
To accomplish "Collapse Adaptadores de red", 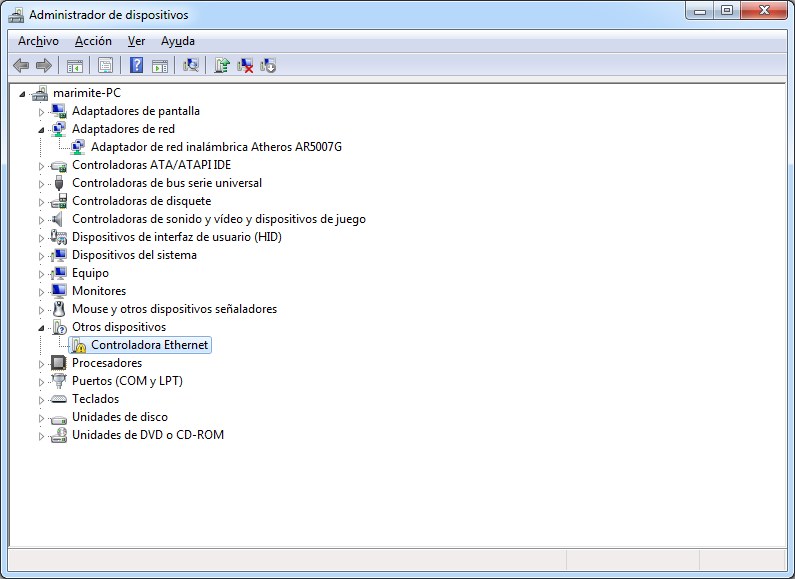I will [x=41, y=130].
